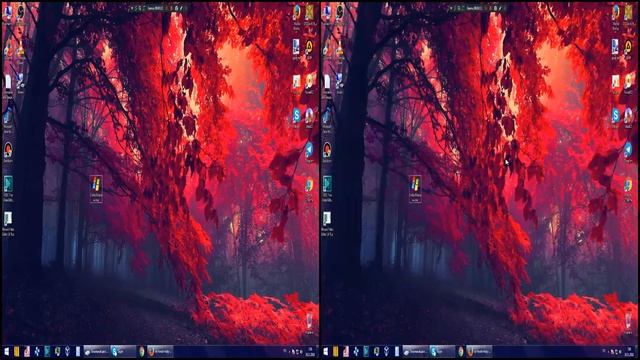Open the taskbar clock on the right-hand desktop
Image resolution: width=640 pixels, height=360 pixels.
[630, 352]
